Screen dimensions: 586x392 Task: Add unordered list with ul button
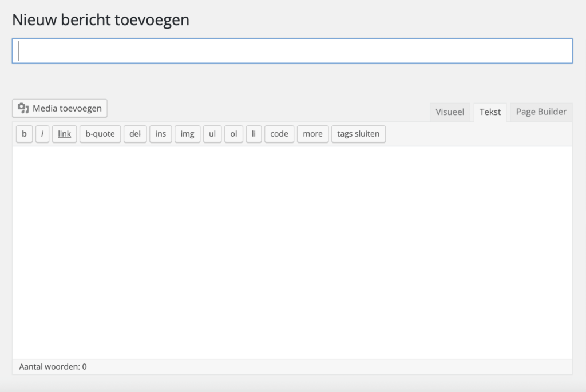click(x=212, y=134)
